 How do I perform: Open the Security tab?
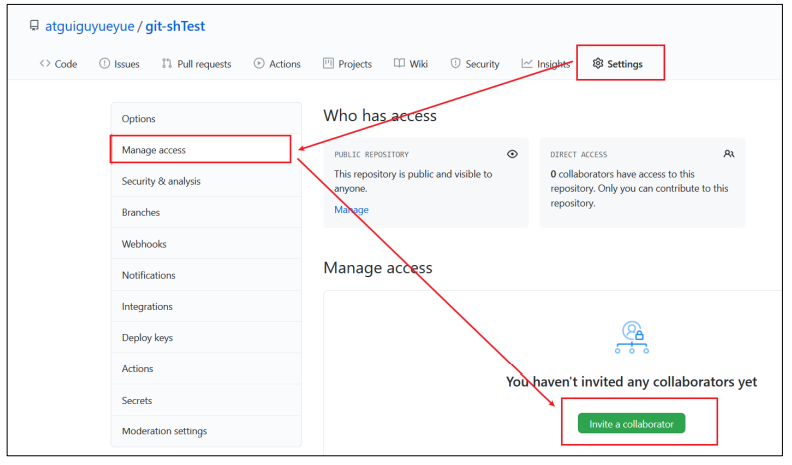[475, 64]
